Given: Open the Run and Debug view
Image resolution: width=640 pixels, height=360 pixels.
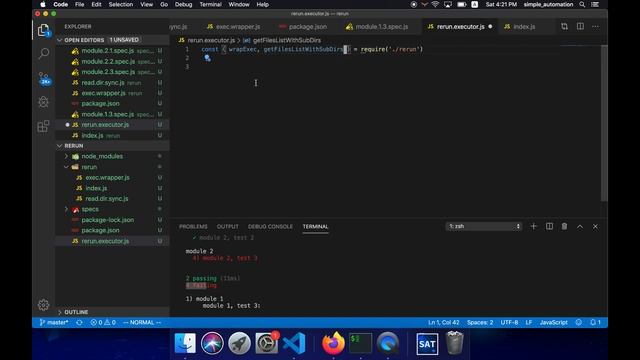Looking at the screenshot, I should 43,102.
